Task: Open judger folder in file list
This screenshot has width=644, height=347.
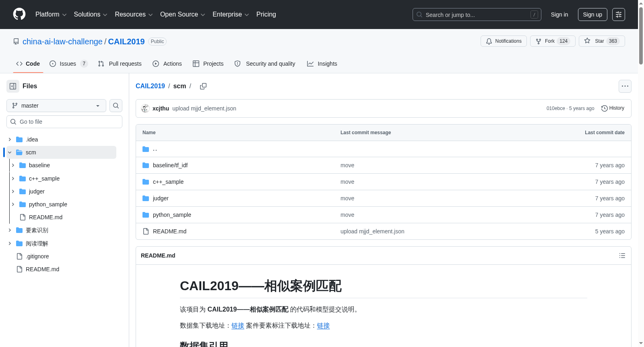Action: click(161, 198)
